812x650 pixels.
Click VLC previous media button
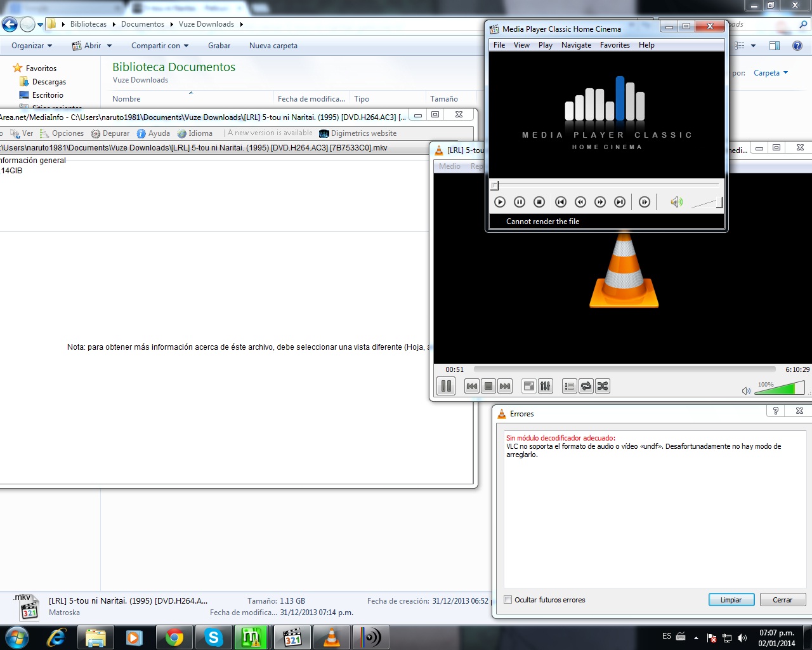(x=472, y=386)
